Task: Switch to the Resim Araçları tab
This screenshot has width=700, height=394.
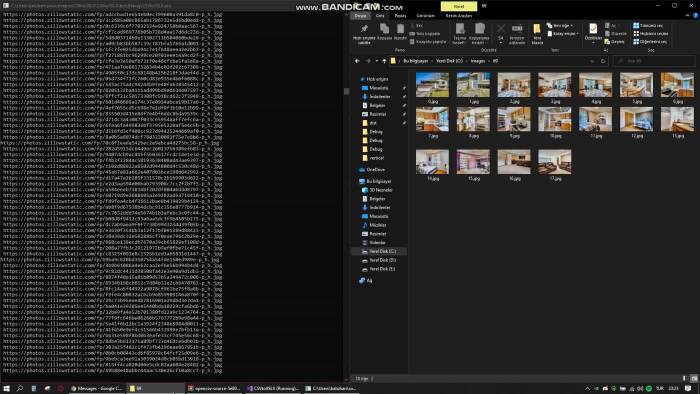Action: point(458,16)
